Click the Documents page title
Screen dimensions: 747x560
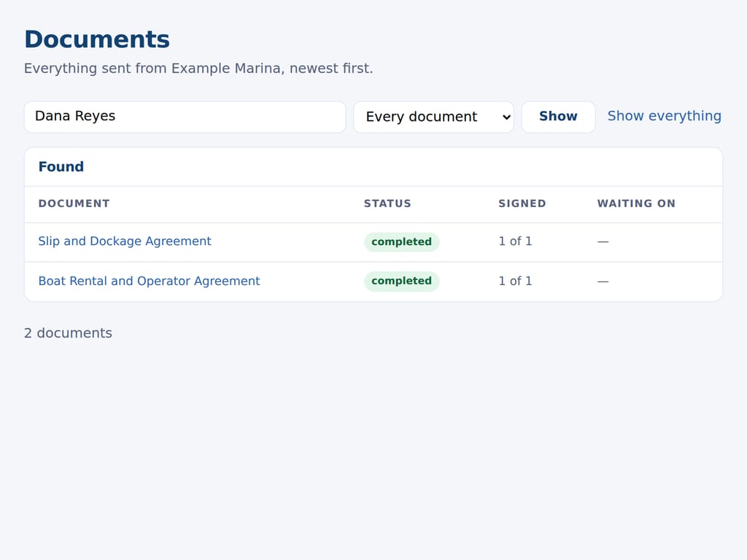tap(97, 39)
